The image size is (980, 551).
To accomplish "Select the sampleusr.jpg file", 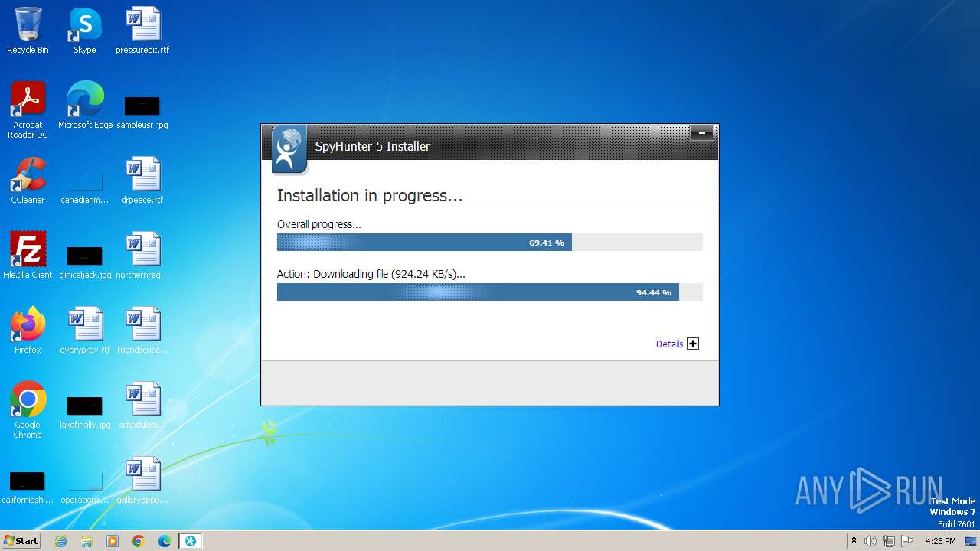I will [142, 111].
